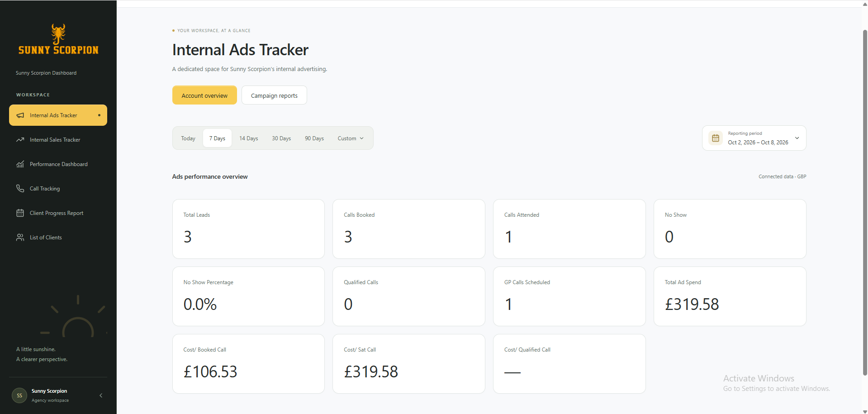Go to Call Tracking
The height and width of the screenshot is (414, 868).
(58, 189)
